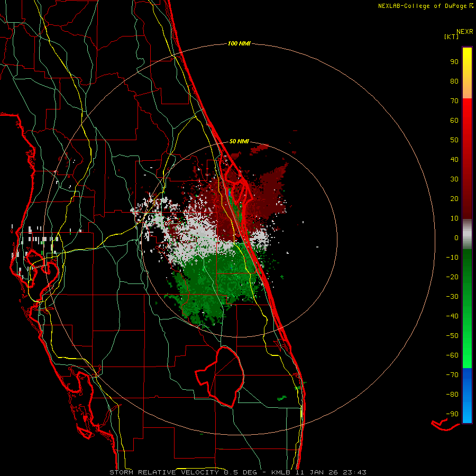Click the -80 value on the velocity scale
The height and width of the screenshot is (476, 476).
[452, 395]
